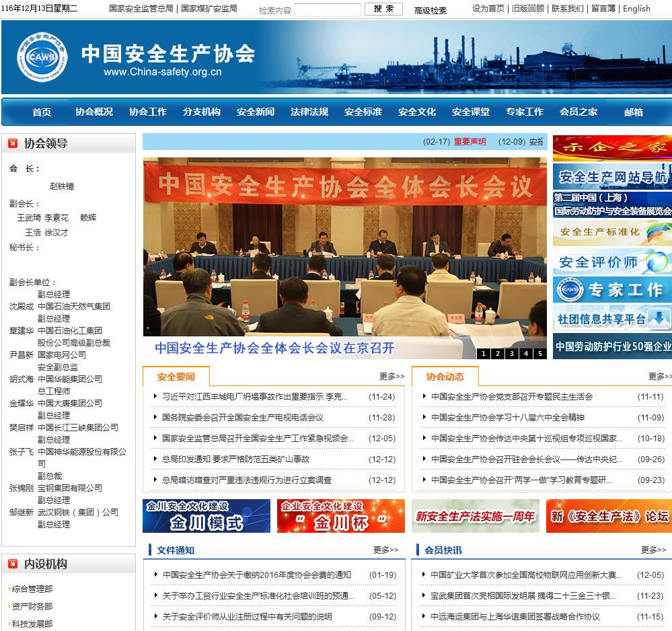Open the 科技发展部 department link
This screenshot has width=672, height=631.
(x=32, y=624)
